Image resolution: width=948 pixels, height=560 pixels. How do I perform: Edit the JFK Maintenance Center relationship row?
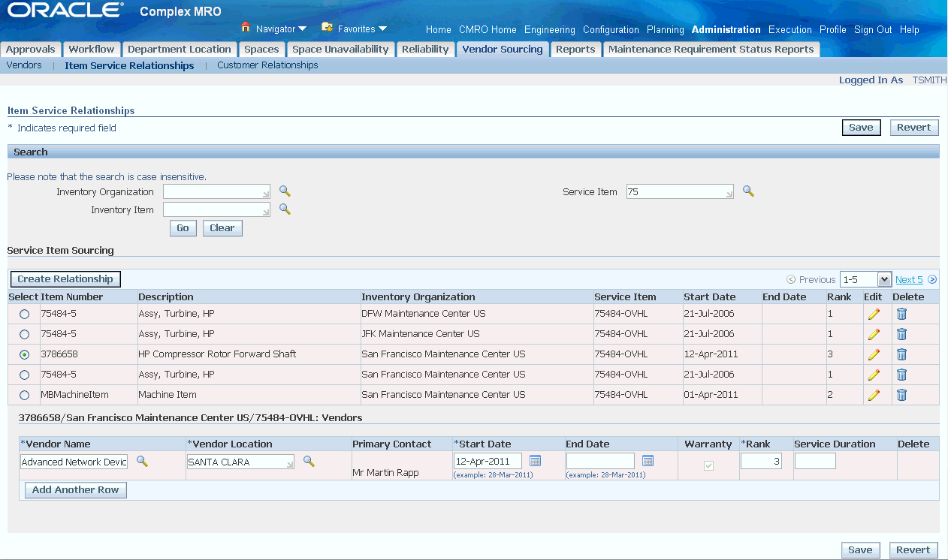click(x=874, y=334)
